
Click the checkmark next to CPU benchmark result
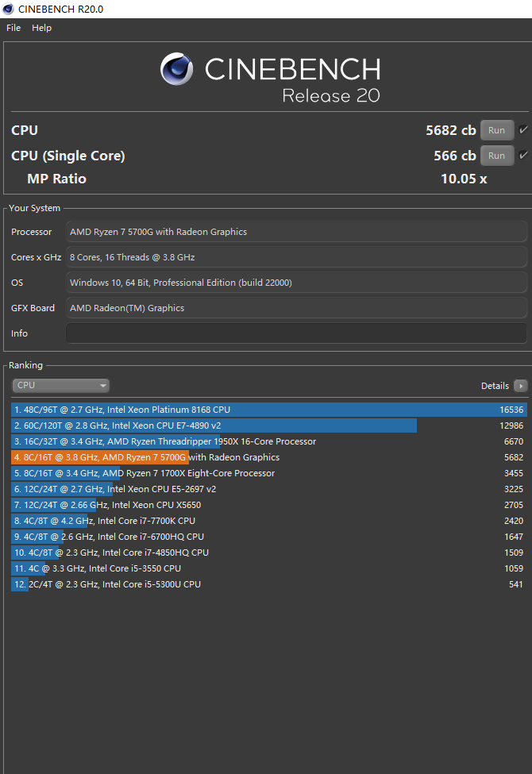click(x=522, y=129)
